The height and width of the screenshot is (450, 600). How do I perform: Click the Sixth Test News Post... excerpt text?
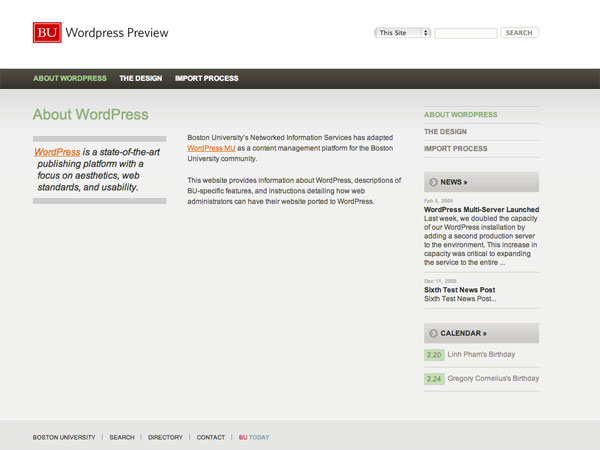click(x=460, y=299)
